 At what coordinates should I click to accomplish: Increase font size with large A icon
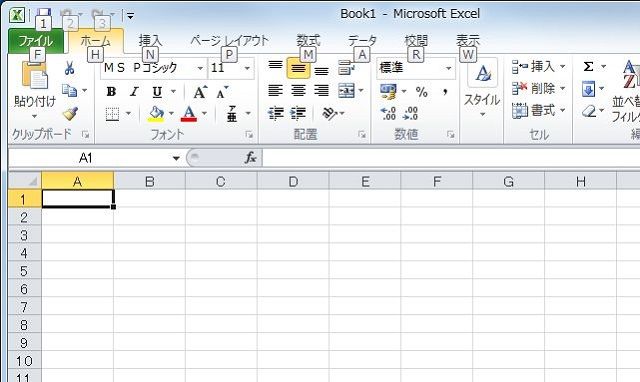tap(200, 92)
